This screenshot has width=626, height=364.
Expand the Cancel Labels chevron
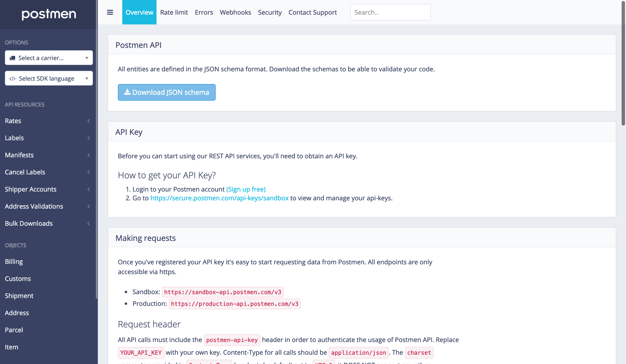pyautogui.click(x=89, y=172)
